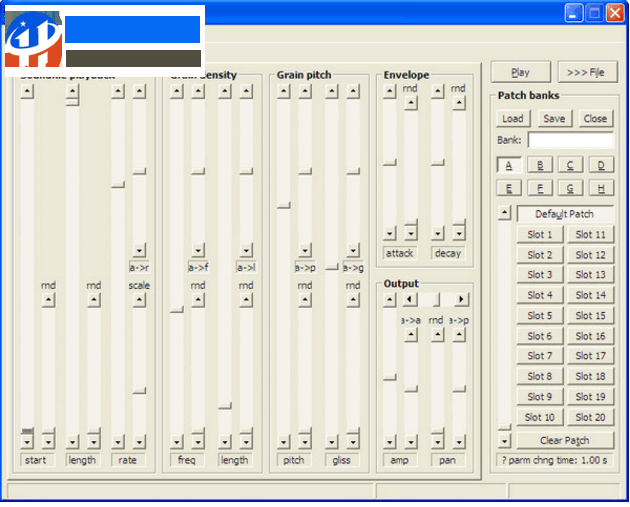Select bank D toggle

pos(601,165)
